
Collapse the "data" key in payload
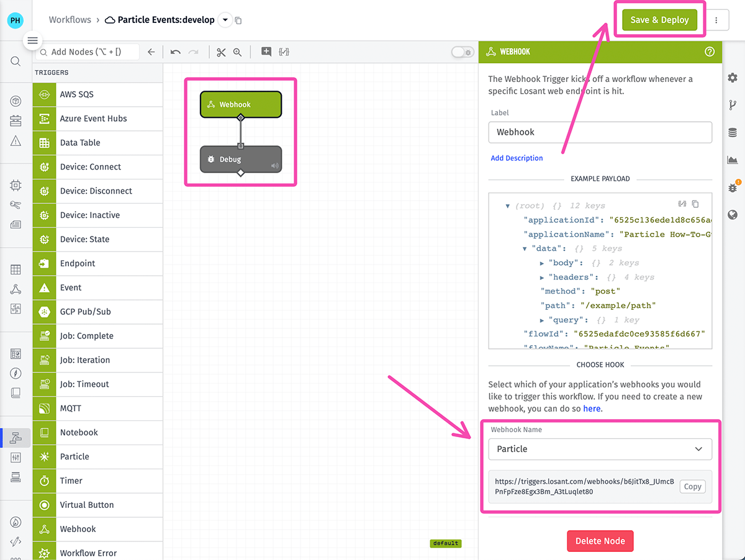(x=525, y=248)
